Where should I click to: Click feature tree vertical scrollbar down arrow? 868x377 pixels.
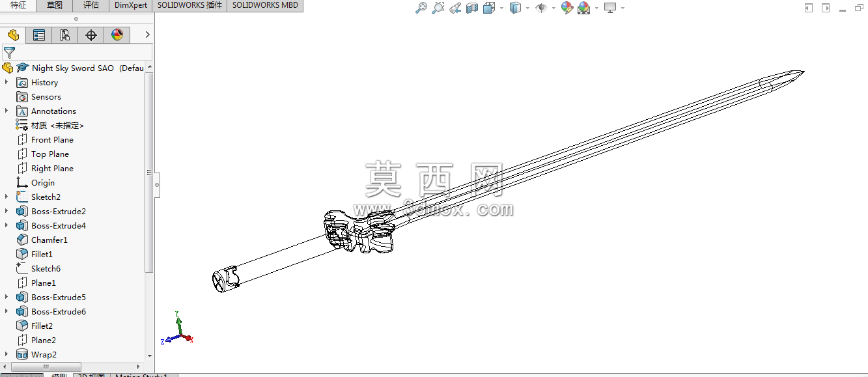150,356
